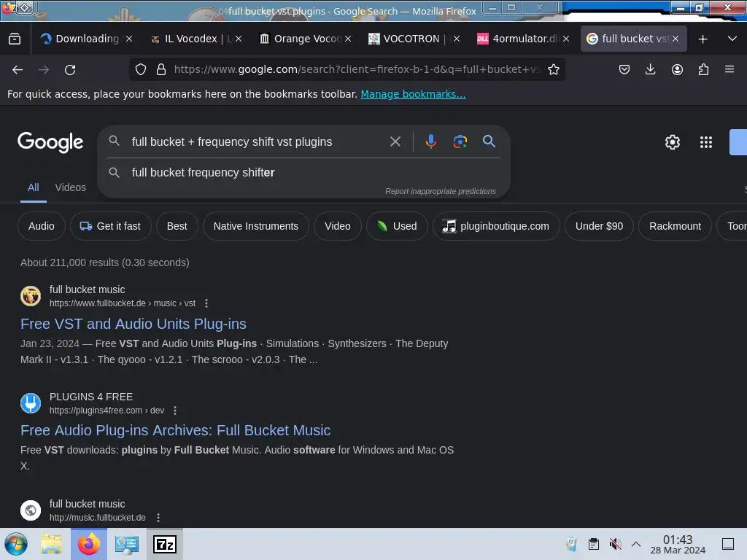This screenshot has width=747, height=560.
Task: Open taskbar clock showing 01:43
Action: [x=678, y=544]
